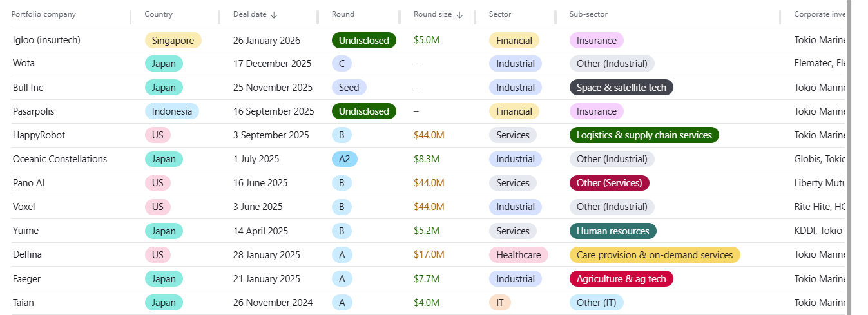Click the Healthcare sector tag
The height and width of the screenshot is (315, 868).
tap(518, 254)
